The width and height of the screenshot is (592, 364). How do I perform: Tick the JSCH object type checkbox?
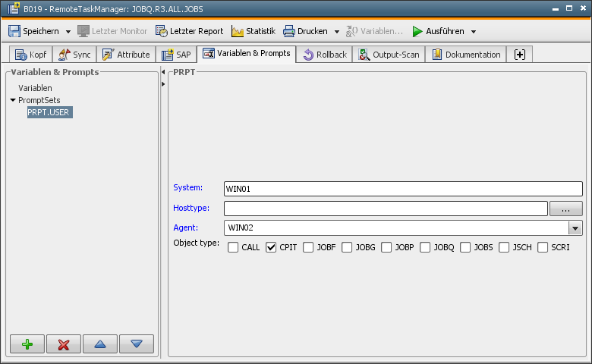click(504, 247)
